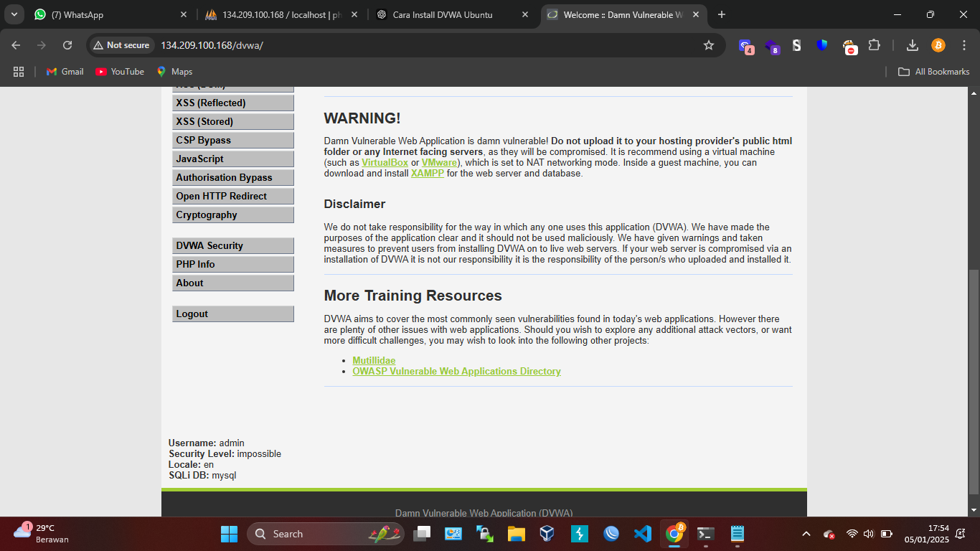Open OWASP Vulnerable Web Applications Directory link

(456, 372)
